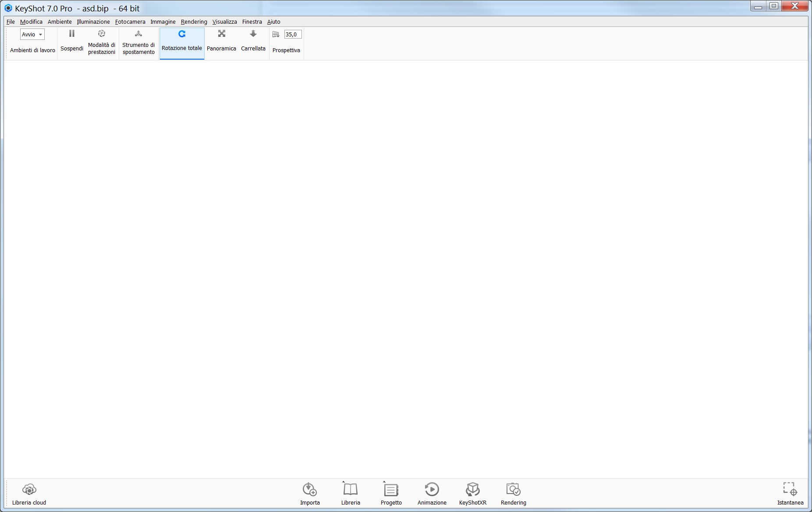Open the Avvio workspace dropdown
The height and width of the screenshot is (512, 812).
(x=32, y=34)
